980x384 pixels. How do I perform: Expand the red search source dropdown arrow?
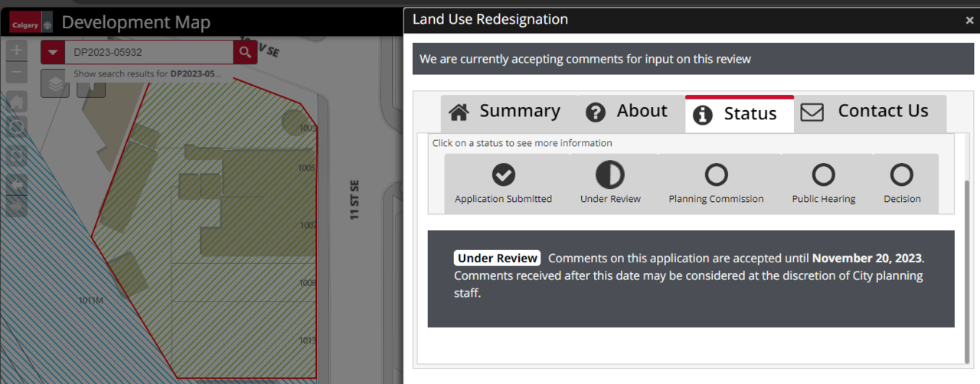click(52, 52)
